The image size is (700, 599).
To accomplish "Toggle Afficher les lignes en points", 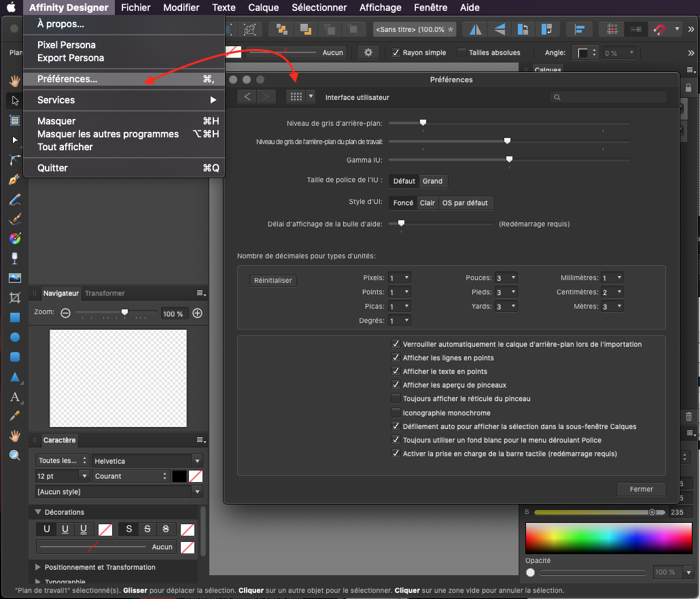I will pos(396,358).
